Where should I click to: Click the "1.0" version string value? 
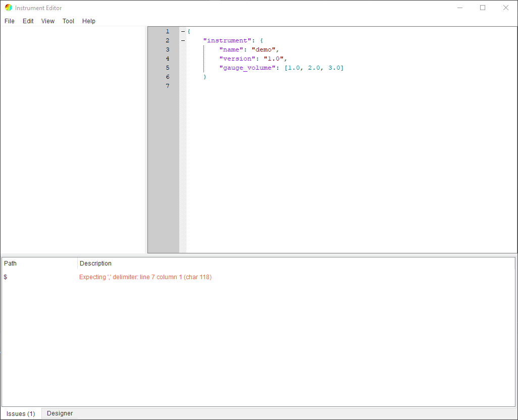pos(274,59)
